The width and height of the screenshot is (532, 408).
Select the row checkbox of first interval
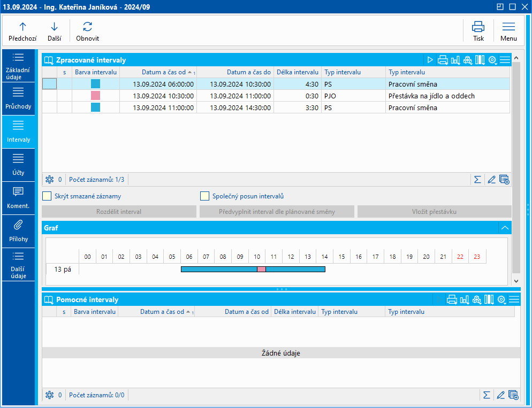(x=49, y=84)
